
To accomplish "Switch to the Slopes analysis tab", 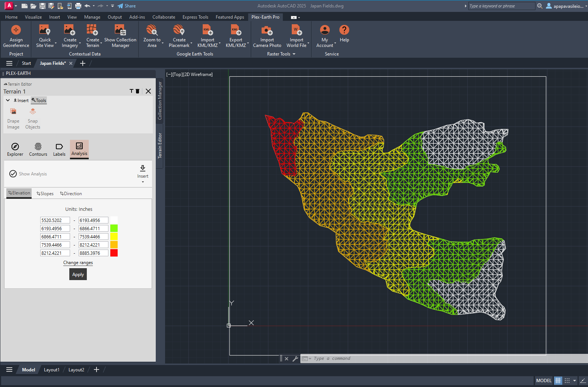I will (45, 194).
